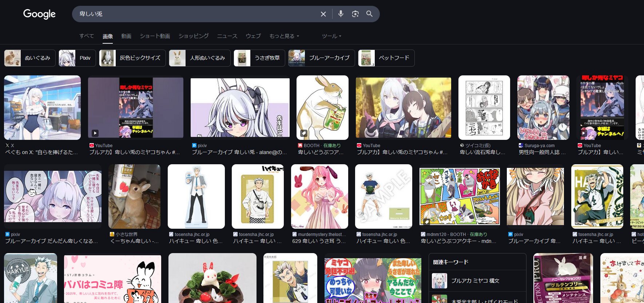Screen dimensions: 644x303
Task: Filter results by the Pixiv chip
Action: 77,58
